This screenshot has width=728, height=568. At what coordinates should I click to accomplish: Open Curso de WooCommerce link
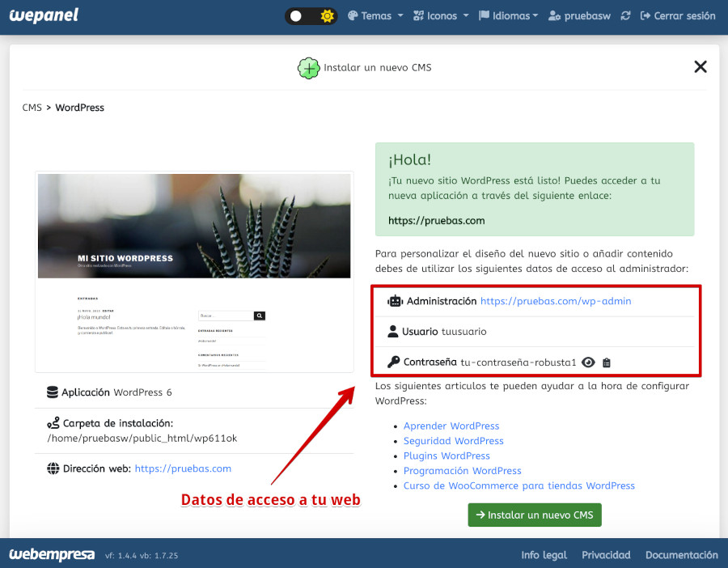(x=519, y=485)
